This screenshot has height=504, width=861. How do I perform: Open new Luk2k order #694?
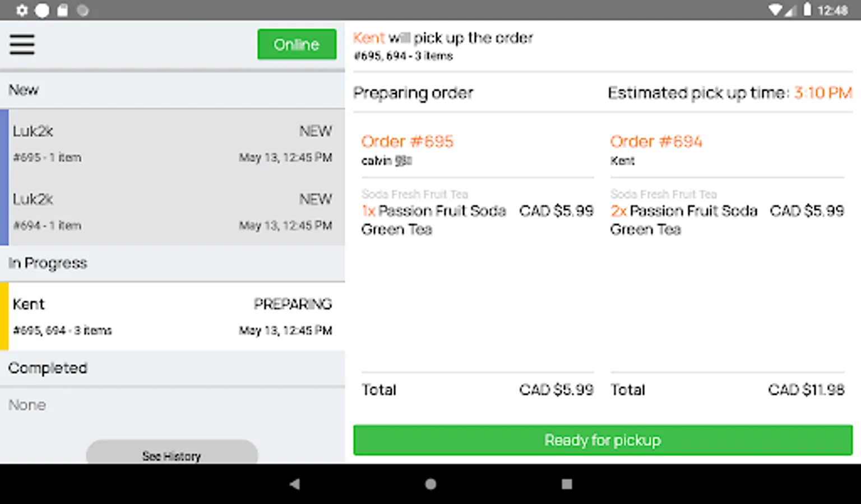[173, 212]
